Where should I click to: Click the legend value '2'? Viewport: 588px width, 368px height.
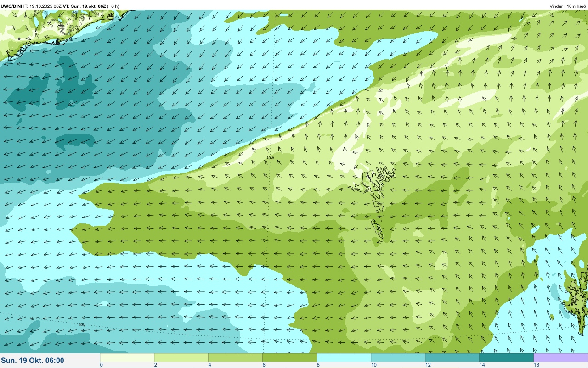click(x=155, y=365)
